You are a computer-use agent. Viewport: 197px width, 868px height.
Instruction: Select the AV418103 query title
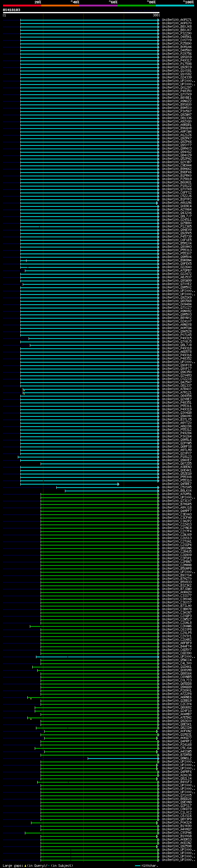11,10
